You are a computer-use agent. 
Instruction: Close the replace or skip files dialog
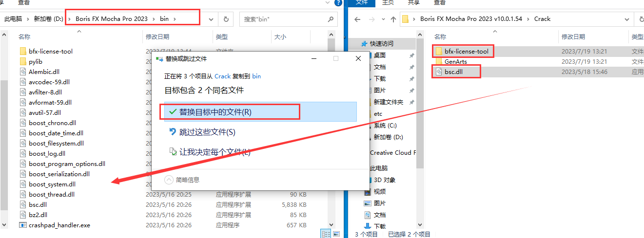pyautogui.click(x=358, y=58)
